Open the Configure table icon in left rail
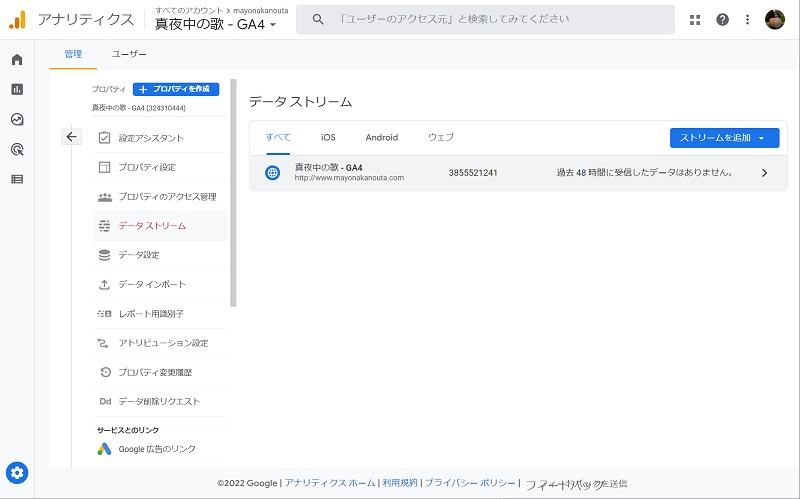800x499 pixels. point(17,179)
